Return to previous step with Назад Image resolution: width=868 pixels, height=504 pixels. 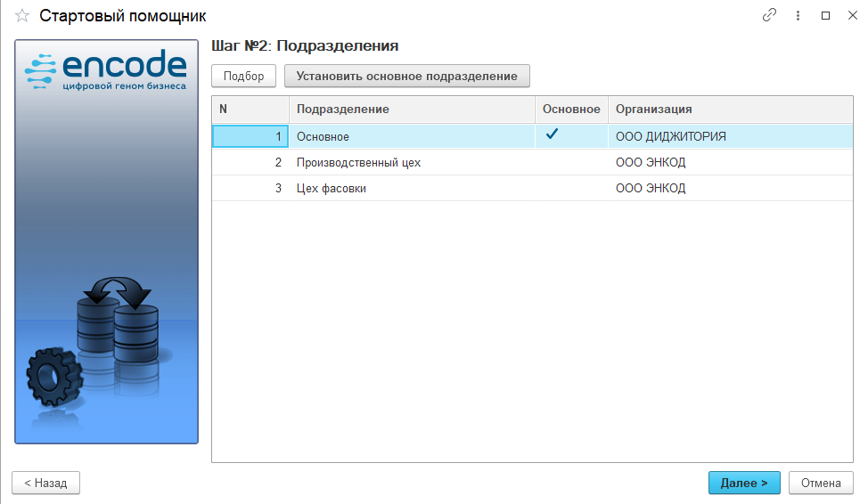pos(45,483)
